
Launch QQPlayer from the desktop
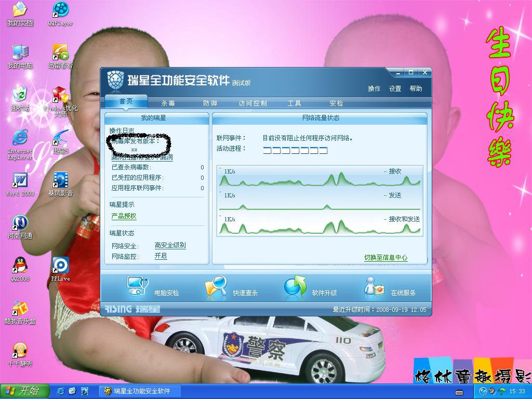60,14
